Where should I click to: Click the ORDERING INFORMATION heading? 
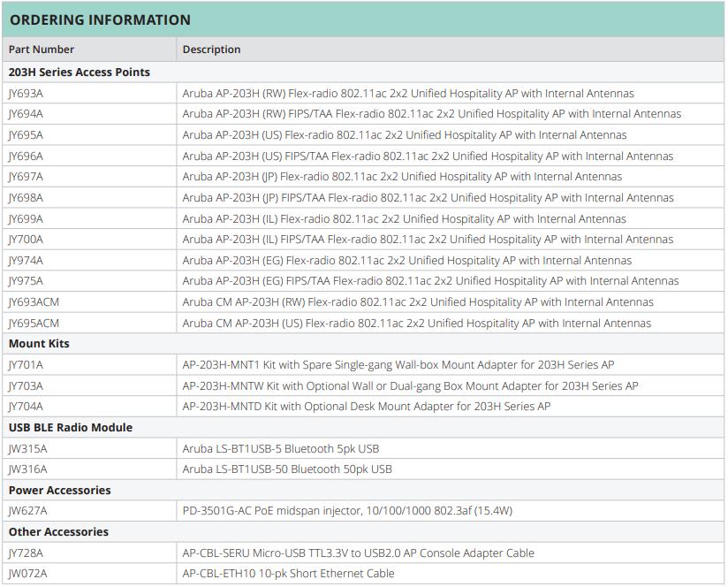point(101,20)
